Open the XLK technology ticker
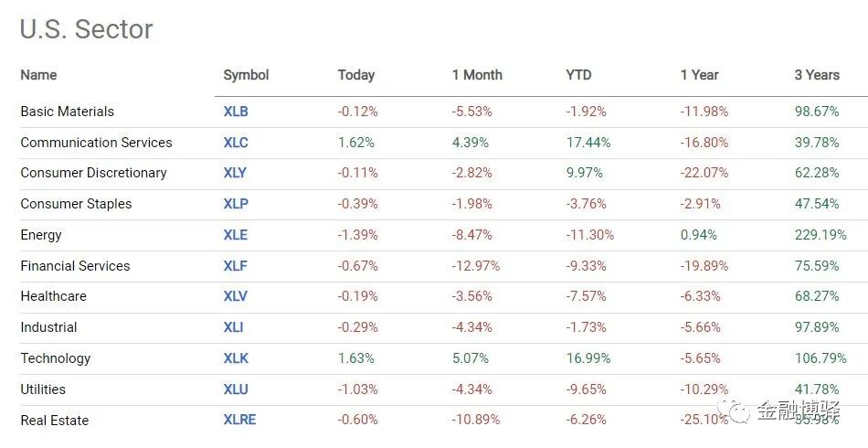Screen dimensions: 868x448 235,358
